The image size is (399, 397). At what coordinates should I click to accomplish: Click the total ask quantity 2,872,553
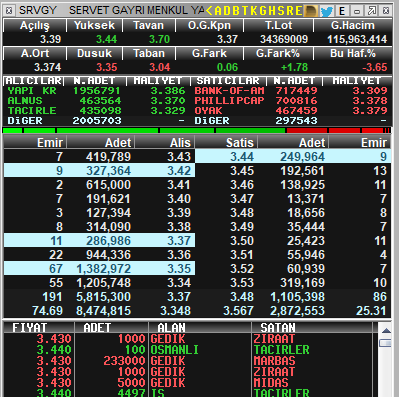pyautogui.click(x=297, y=311)
